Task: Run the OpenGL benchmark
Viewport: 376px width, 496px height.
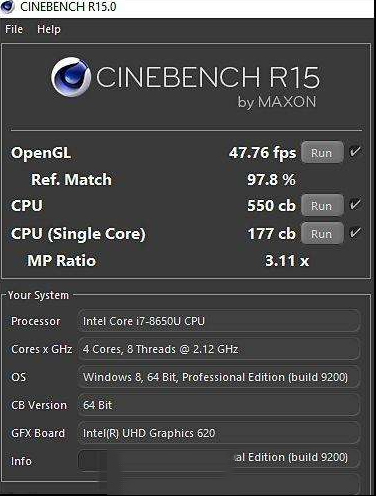Action: pos(322,153)
